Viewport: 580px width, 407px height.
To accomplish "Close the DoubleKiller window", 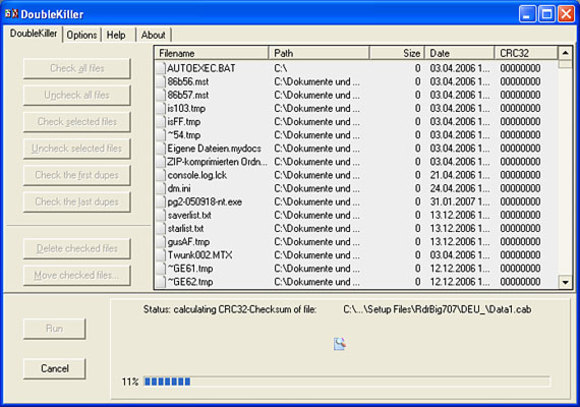I will (566, 14).
